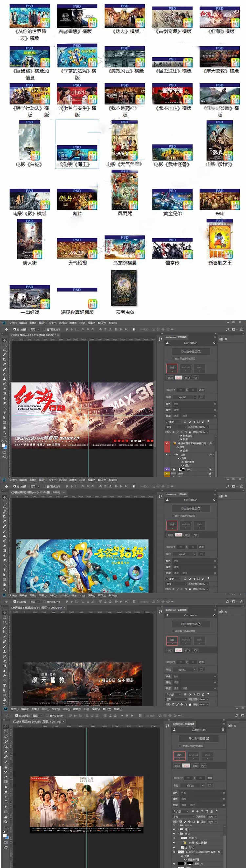This screenshot has width=246, height=868.
Task: Select the Hand tool in the 功夫 window
Action: (x=6, y=817)
